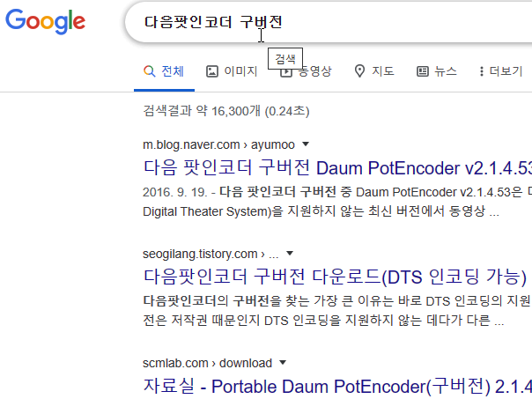
Task: Click the newspaper icon beside 뉴스
Action: 423,71
